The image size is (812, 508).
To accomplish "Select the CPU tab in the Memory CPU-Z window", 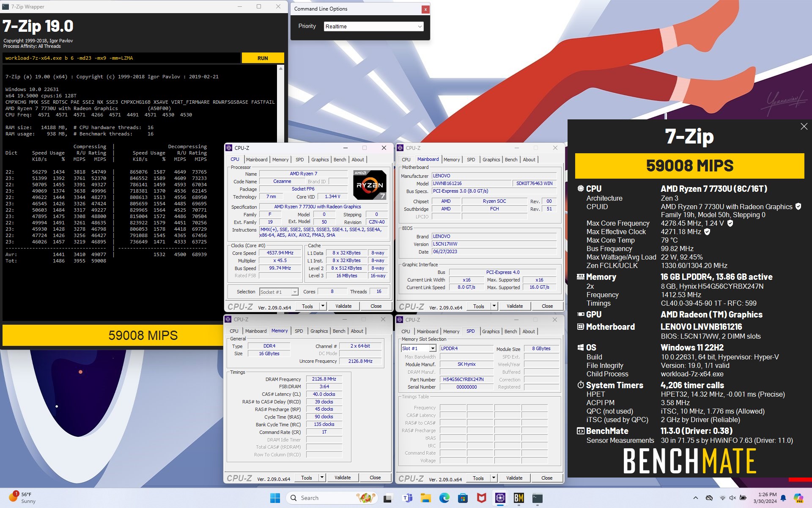I will pos(234,331).
